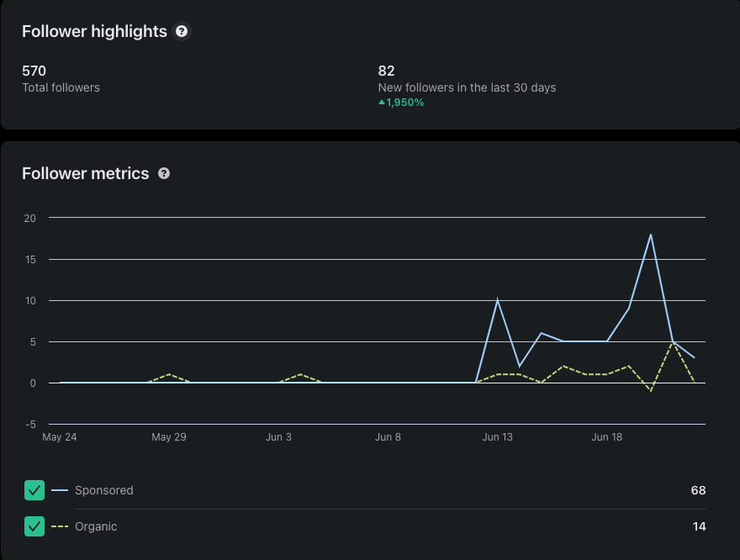
Task: Click the Sponsored total count 68
Action: pos(697,490)
